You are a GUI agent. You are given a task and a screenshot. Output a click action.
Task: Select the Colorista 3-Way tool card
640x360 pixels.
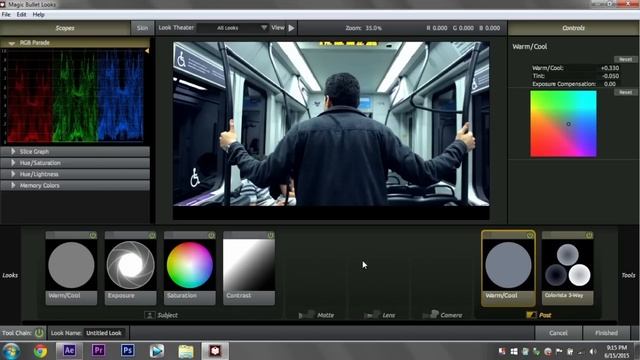click(567, 268)
